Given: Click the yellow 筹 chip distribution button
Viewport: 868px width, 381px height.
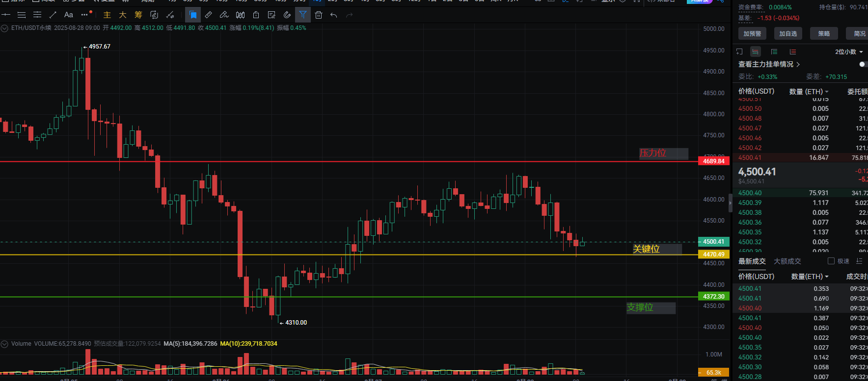Looking at the screenshot, I should [138, 15].
